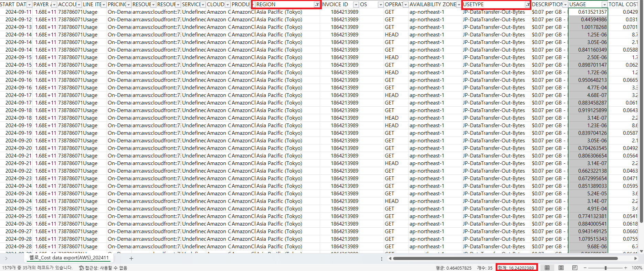Open the LINE ITEM column filter dropdown
Viewport: 644px width, 271px height.
104,4
